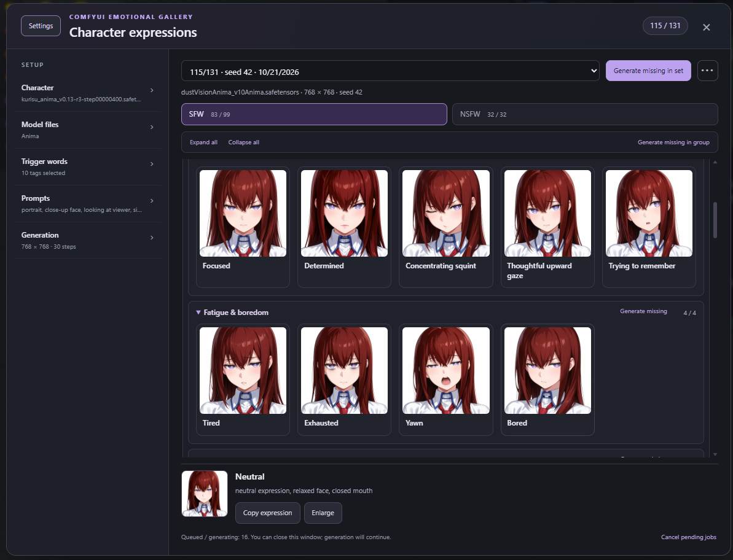The height and width of the screenshot is (560, 733).
Task: Select the Trying to remember thumbnail
Action: [649, 214]
